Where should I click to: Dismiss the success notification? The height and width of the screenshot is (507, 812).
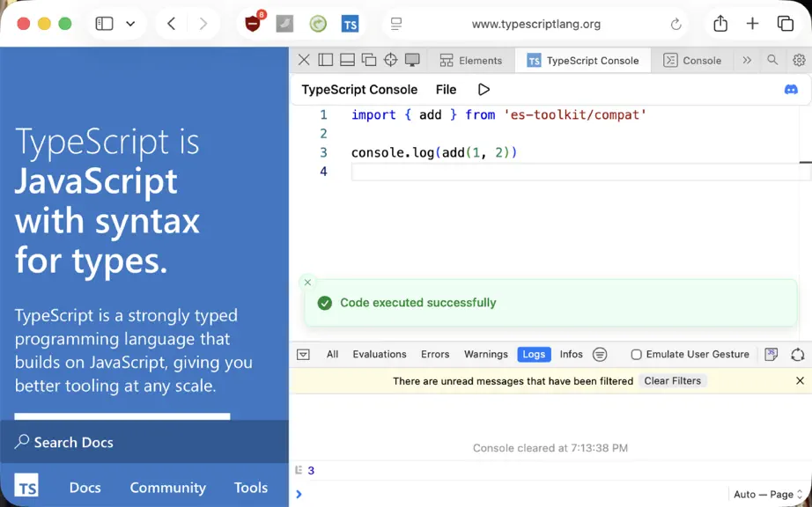tap(307, 283)
